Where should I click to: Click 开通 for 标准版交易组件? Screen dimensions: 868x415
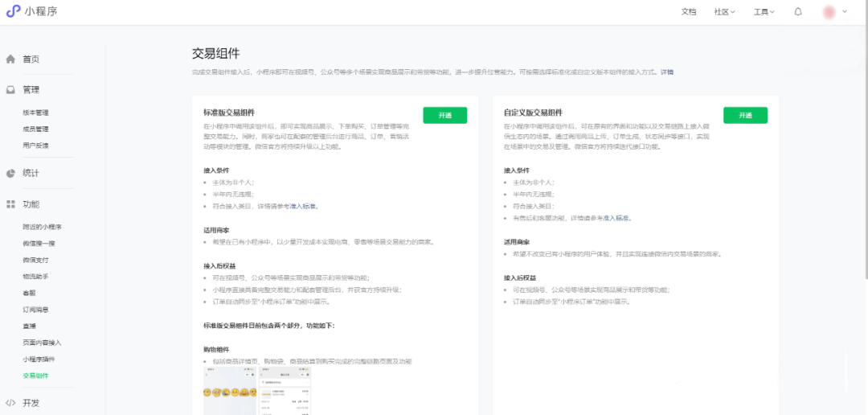click(445, 115)
